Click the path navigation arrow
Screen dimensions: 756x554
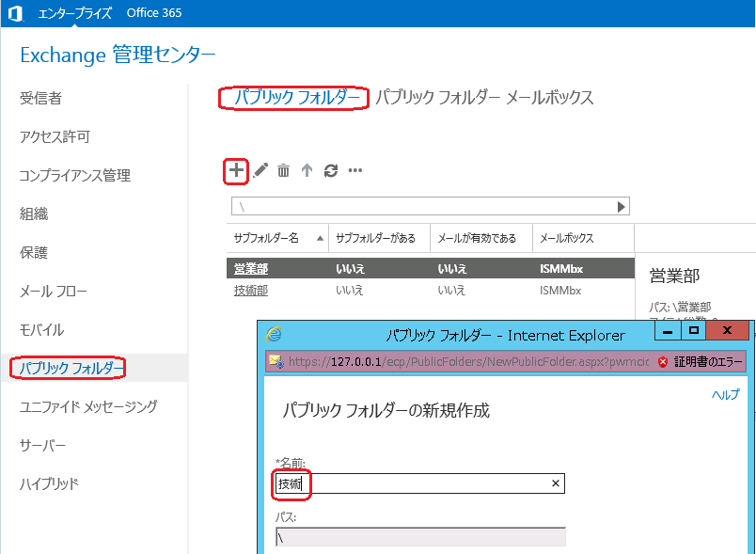[621, 207]
